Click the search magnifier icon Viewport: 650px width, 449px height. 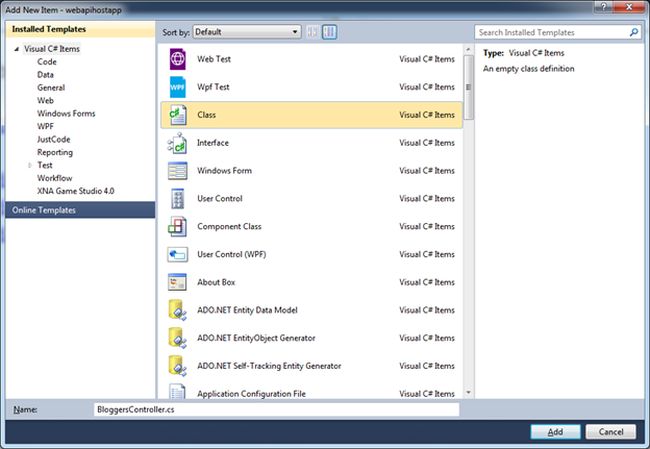click(633, 32)
